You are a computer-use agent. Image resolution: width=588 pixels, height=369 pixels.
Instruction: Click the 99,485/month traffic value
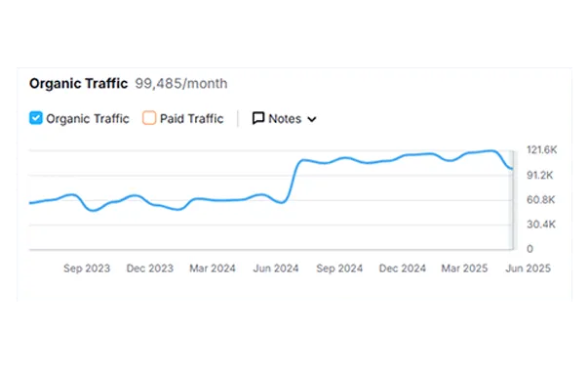pyautogui.click(x=181, y=83)
